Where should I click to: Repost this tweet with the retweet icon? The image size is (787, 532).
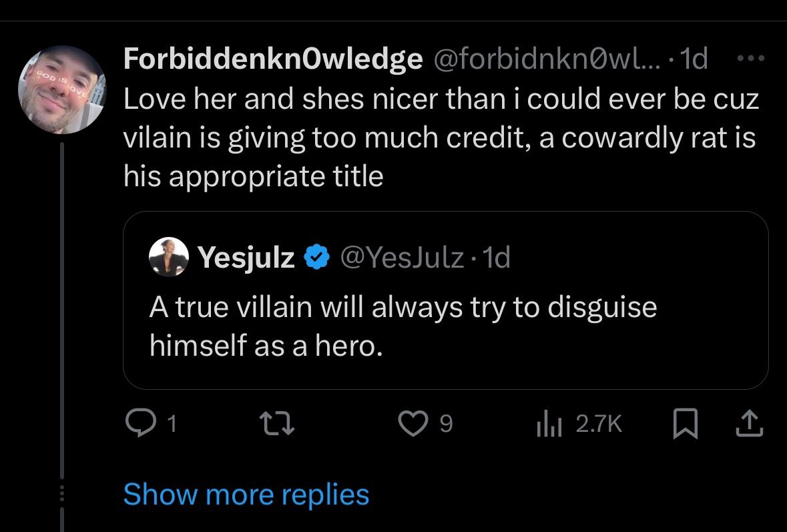tap(275, 425)
